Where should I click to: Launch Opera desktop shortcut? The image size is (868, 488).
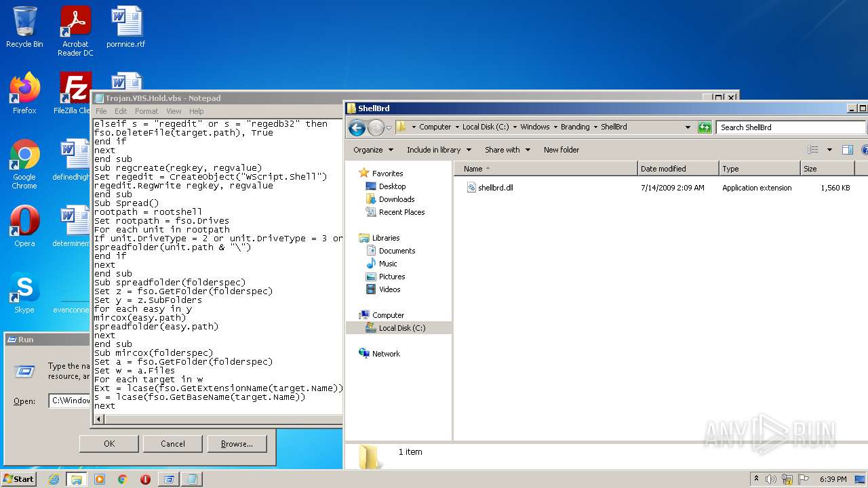[x=24, y=226]
